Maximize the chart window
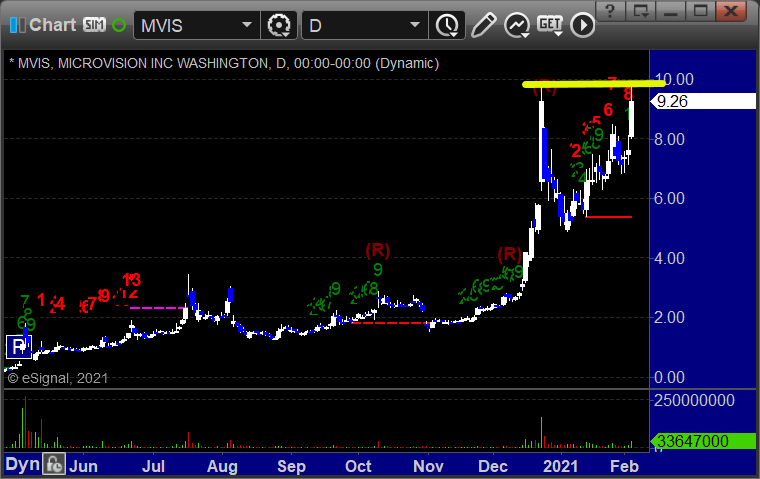The image size is (760, 479). (x=700, y=11)
